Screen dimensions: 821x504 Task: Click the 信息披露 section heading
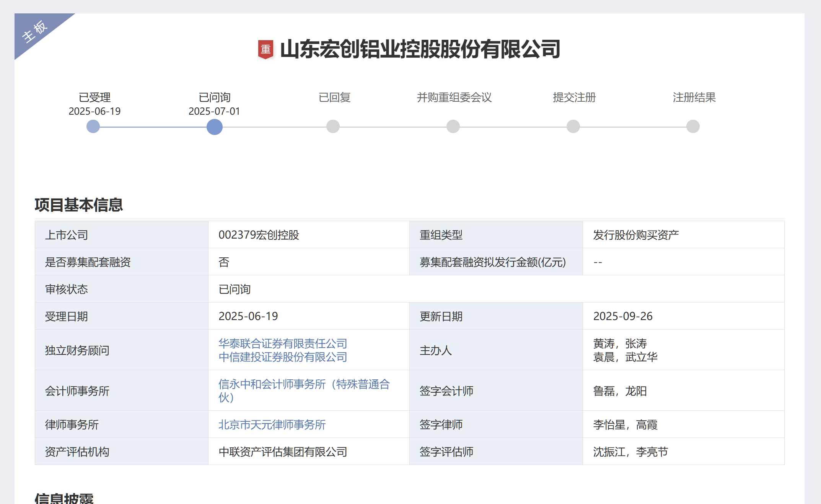point(64,498)
